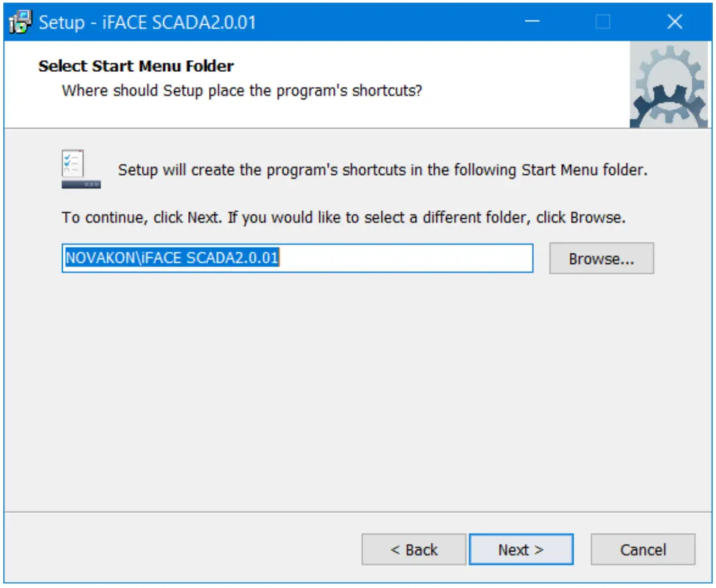Go back with the < Back button
The height and width of the screenshot is (588, 716).
click(414, 549)
